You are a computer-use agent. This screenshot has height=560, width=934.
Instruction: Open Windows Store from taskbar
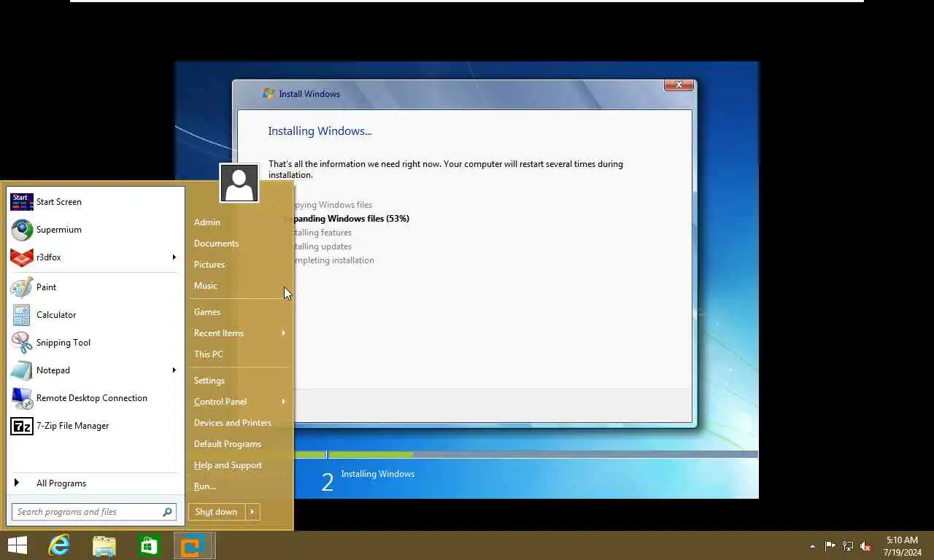click(x=149, y=545)
